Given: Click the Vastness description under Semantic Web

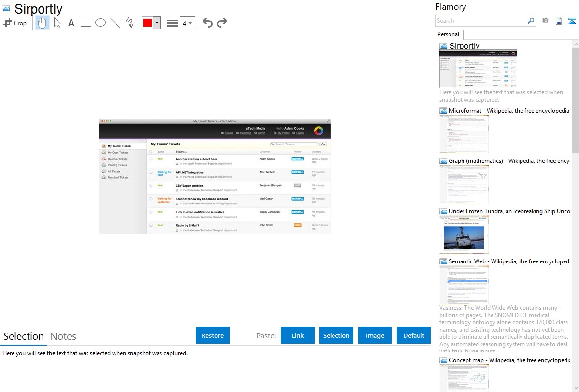Looking at the screenshot, I should point(504,329).
